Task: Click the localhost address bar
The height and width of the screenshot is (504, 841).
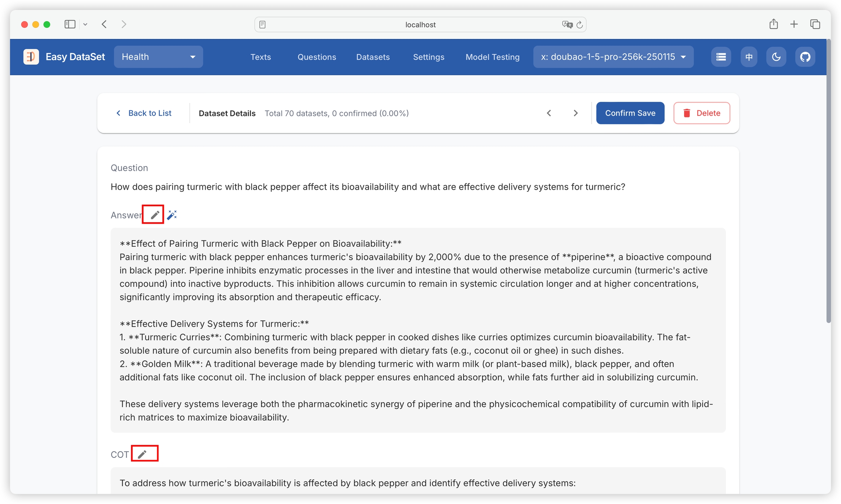Action: (420, 24)
